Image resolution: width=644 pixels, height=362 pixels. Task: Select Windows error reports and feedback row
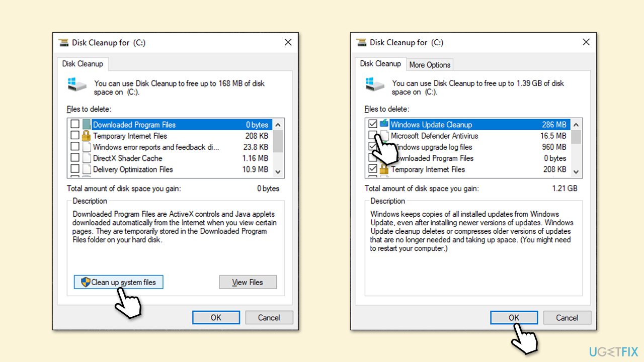coord(171,147)
